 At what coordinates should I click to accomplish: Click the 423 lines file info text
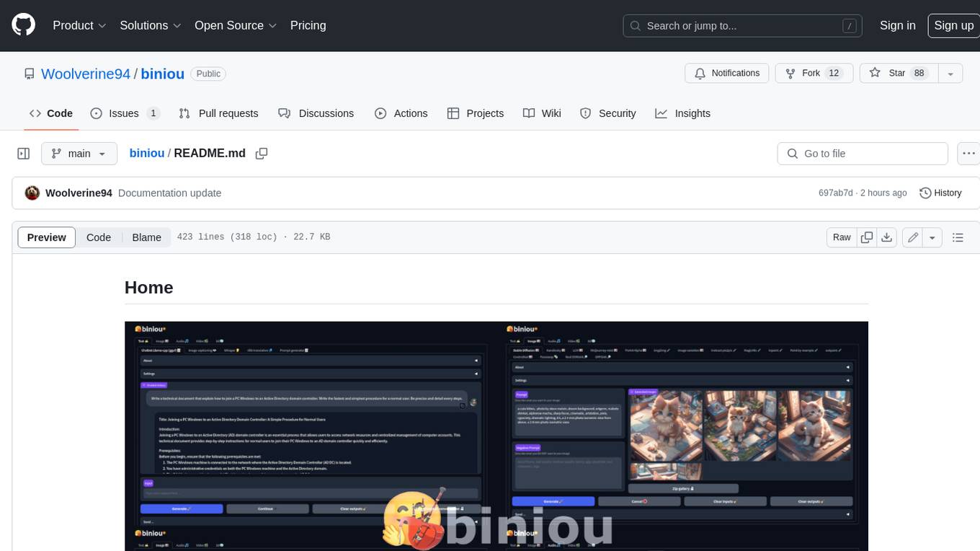[x=254, y=237]
